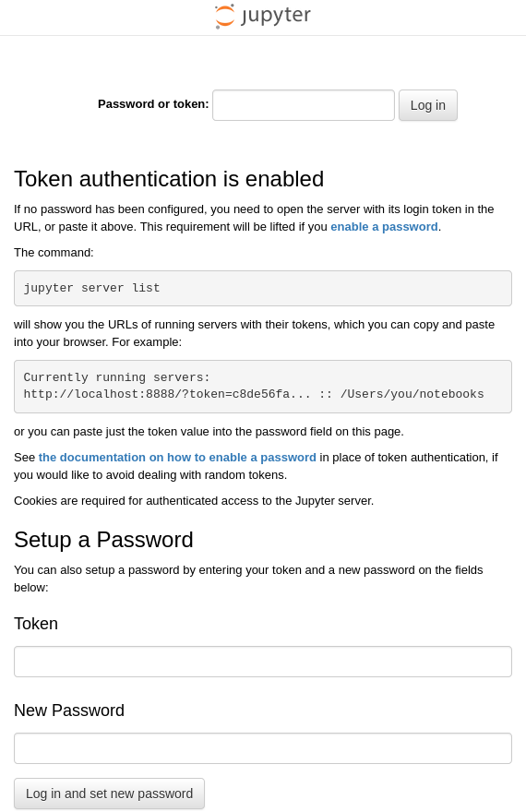Click the Log in button

pos(427,105)
